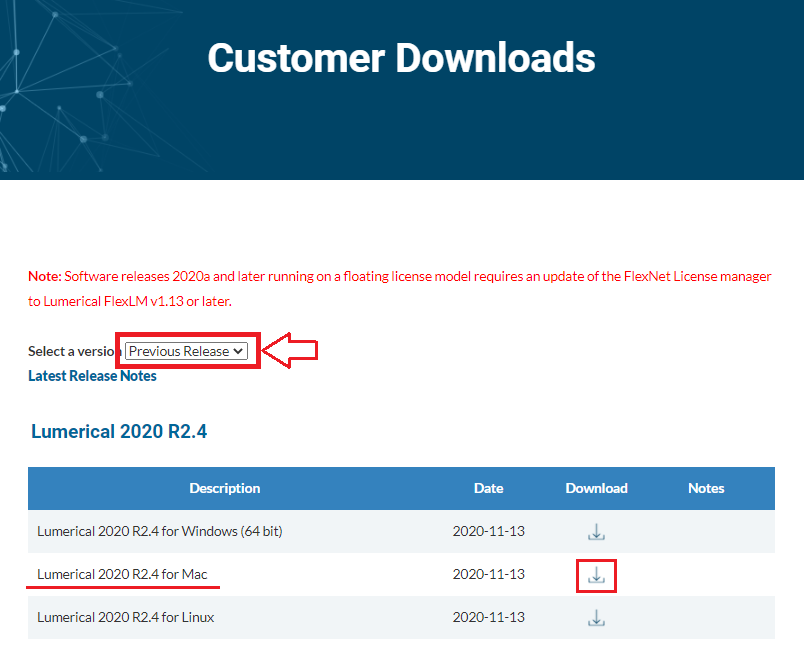Screen dimensions: 804x659
Task: Open the Latest Release Notes link
Action: [92, 376]
